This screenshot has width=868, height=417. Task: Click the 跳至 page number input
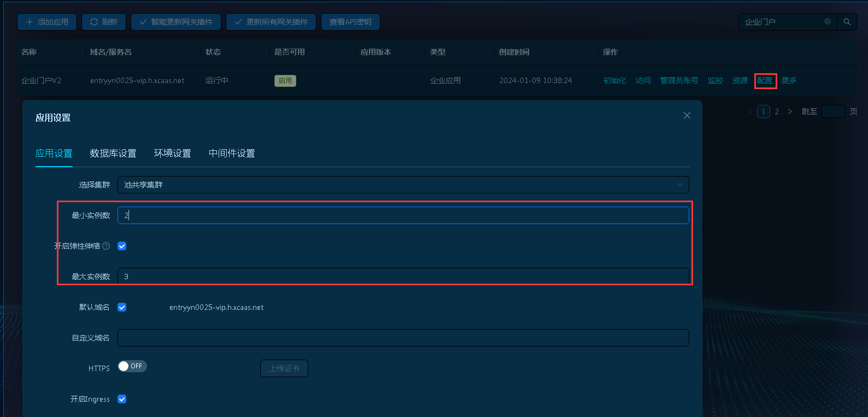pos(834,111)
